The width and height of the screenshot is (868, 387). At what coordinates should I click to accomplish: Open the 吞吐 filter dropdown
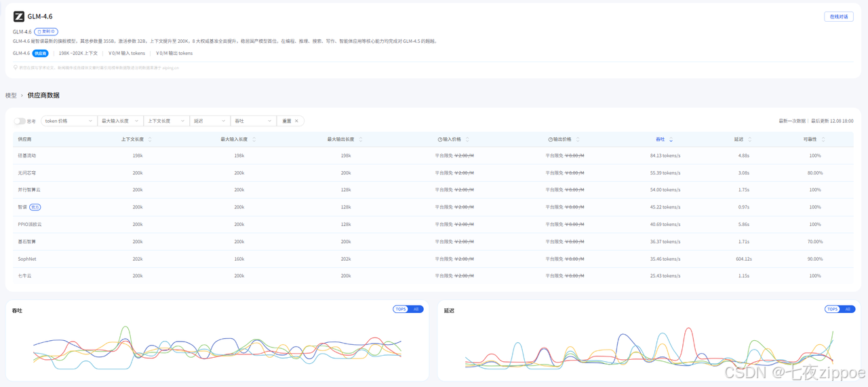pos(254,121)
